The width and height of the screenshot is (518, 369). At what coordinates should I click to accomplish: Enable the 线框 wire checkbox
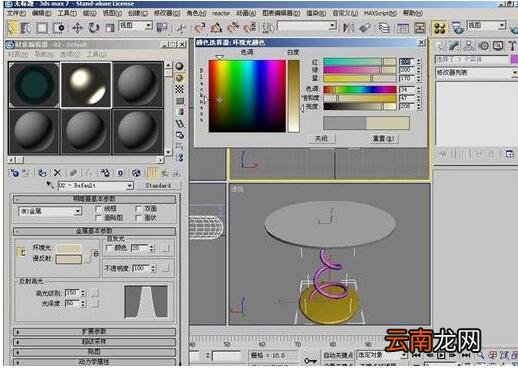coord(98,209)
